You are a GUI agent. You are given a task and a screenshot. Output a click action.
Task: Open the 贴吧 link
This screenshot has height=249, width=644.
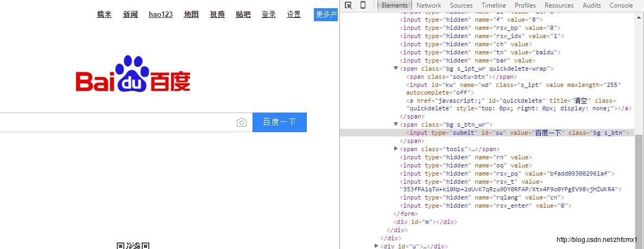pyautogui.click(x=243, y=14)
